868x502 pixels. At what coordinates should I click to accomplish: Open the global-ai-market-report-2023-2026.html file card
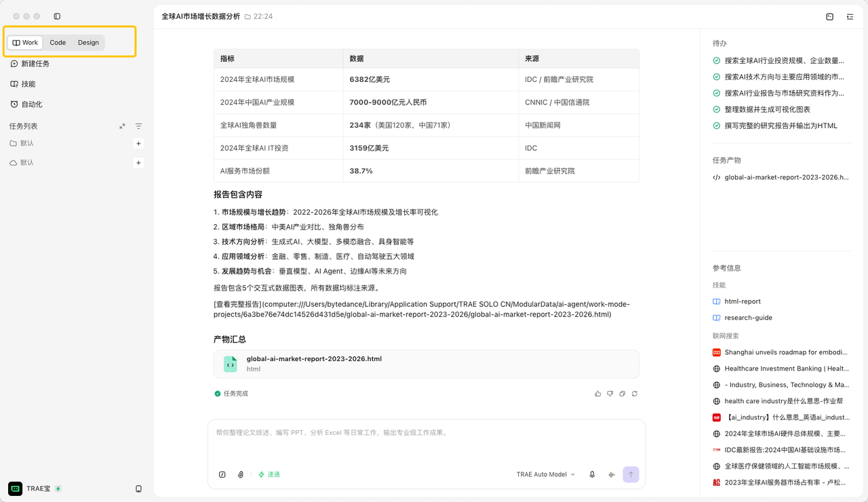pyautogui.click(x=427, y=364)
